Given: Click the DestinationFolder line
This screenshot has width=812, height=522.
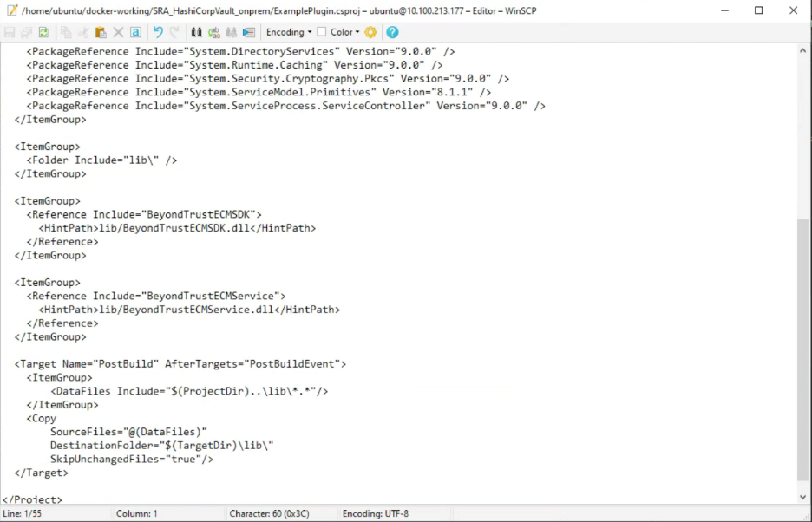Looking at the screenshot, I should (162, 446).
